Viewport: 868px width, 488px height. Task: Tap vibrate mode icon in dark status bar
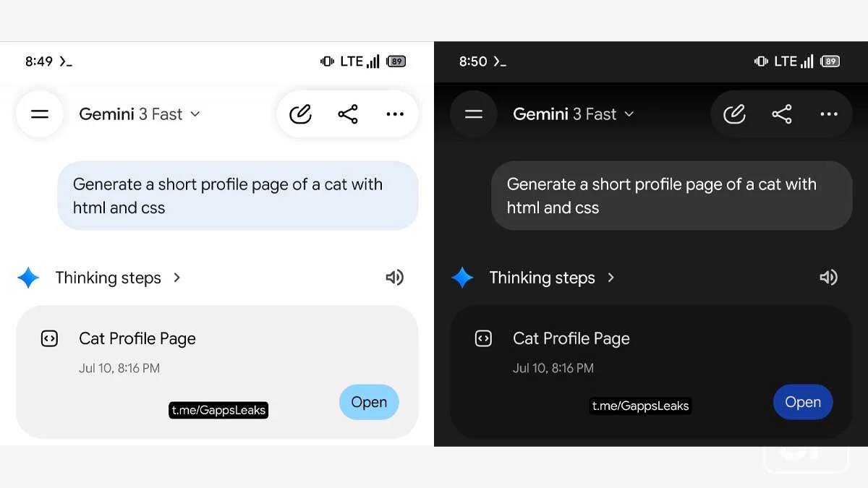761,61
